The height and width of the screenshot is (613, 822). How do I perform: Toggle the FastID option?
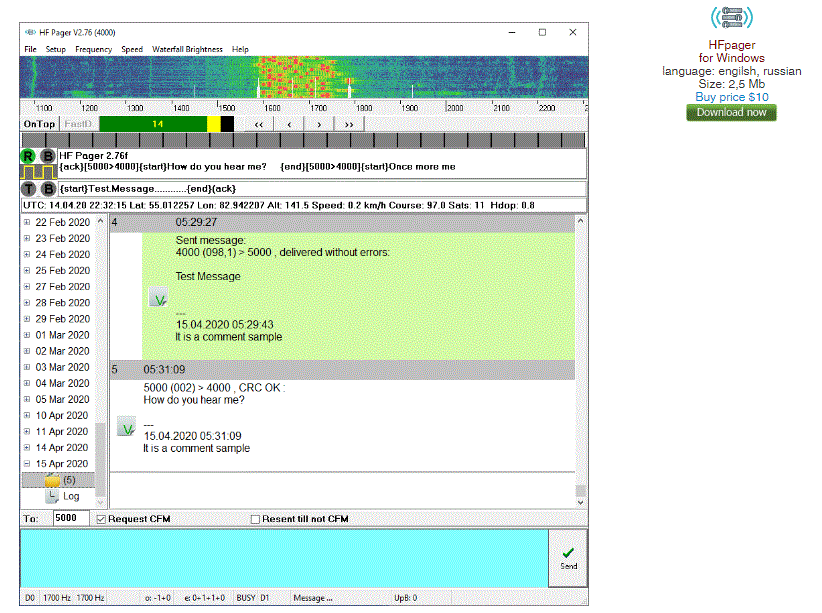click(78, 124)
